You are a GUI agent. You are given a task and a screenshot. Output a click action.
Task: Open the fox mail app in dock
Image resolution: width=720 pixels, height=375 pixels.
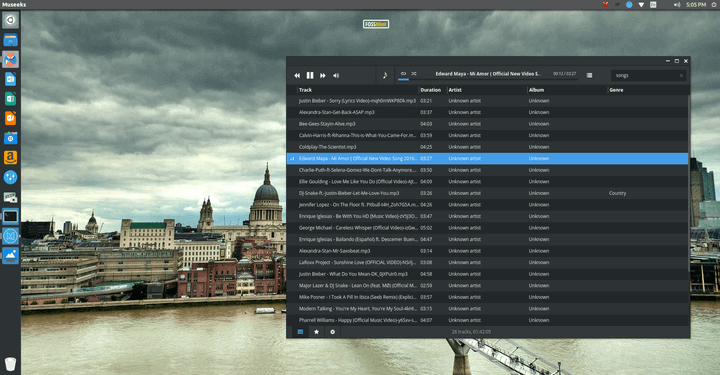tap(10, 60)
